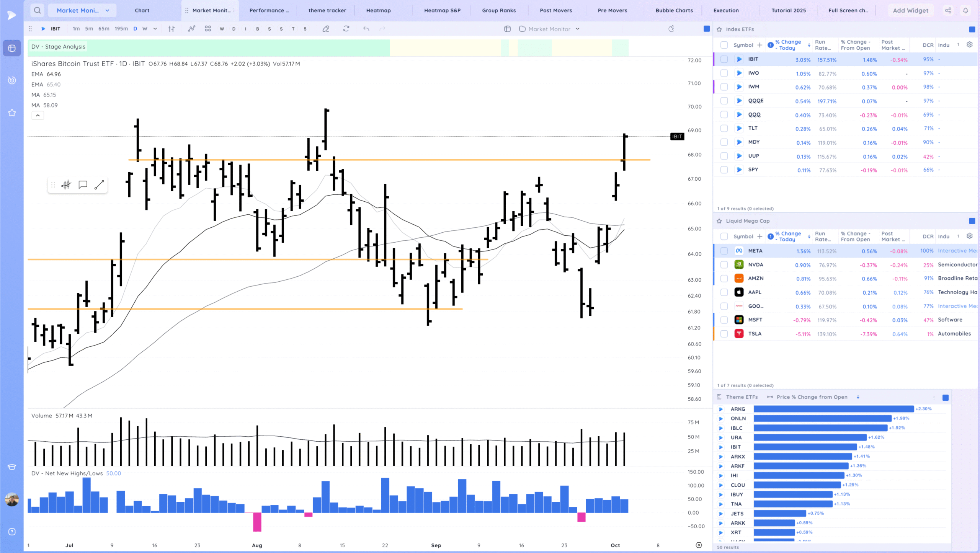Screen dimensions: 980x553
Task: Click the comment note tool icon
Action: [x=83, y=185]
